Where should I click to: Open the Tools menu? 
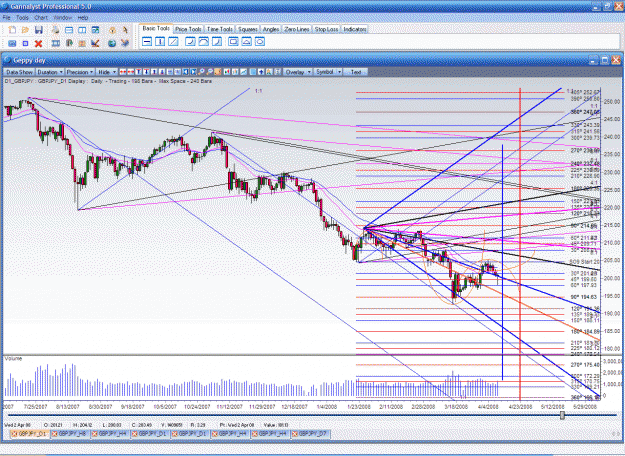[x=22, y=18]
